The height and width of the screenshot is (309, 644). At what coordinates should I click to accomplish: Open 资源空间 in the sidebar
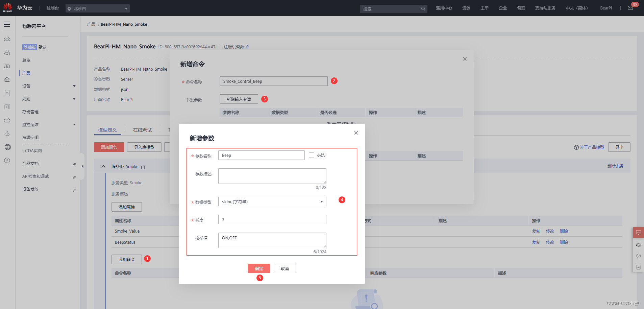tap(30, 137)
